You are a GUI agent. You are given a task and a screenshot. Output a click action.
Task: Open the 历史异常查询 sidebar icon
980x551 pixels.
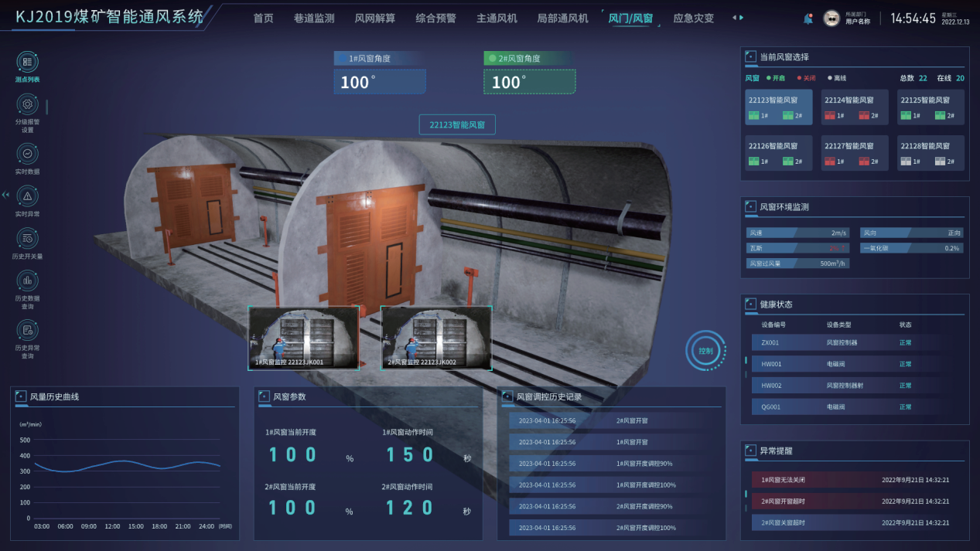click(27, 331)
